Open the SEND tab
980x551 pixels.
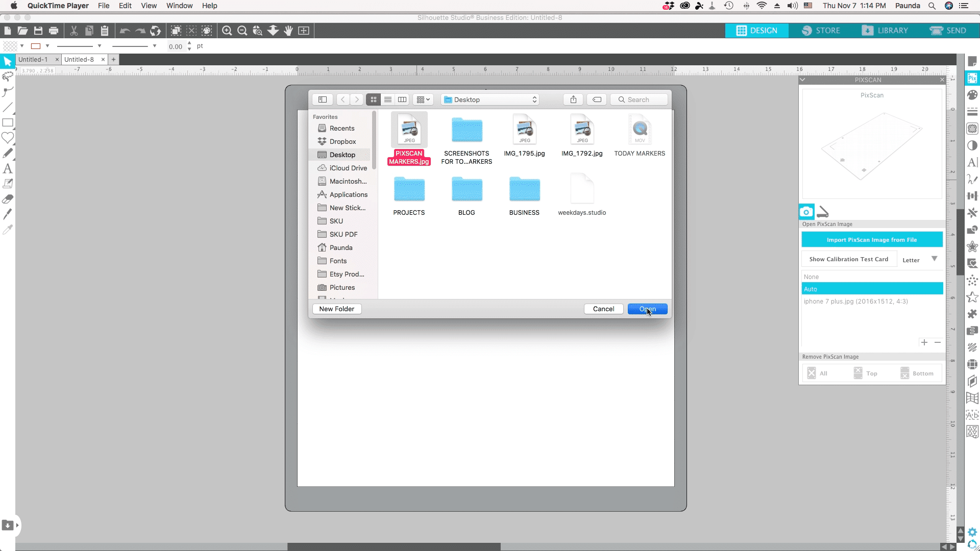pyautogui.click(x=948, y=31)
